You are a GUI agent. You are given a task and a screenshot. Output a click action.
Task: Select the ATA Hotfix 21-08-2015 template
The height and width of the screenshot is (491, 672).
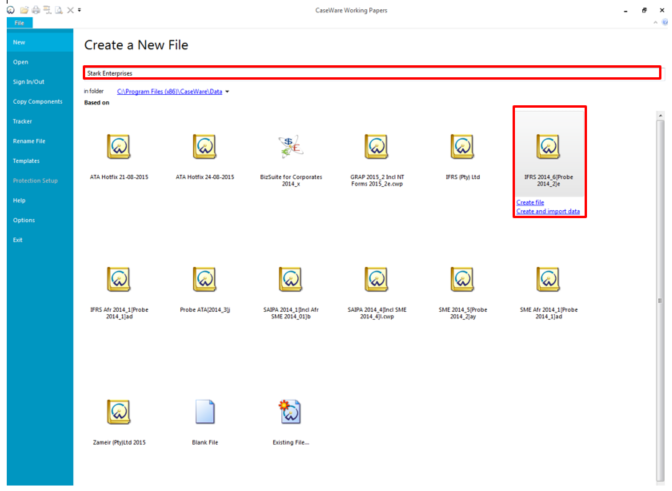tap(119, 157)
